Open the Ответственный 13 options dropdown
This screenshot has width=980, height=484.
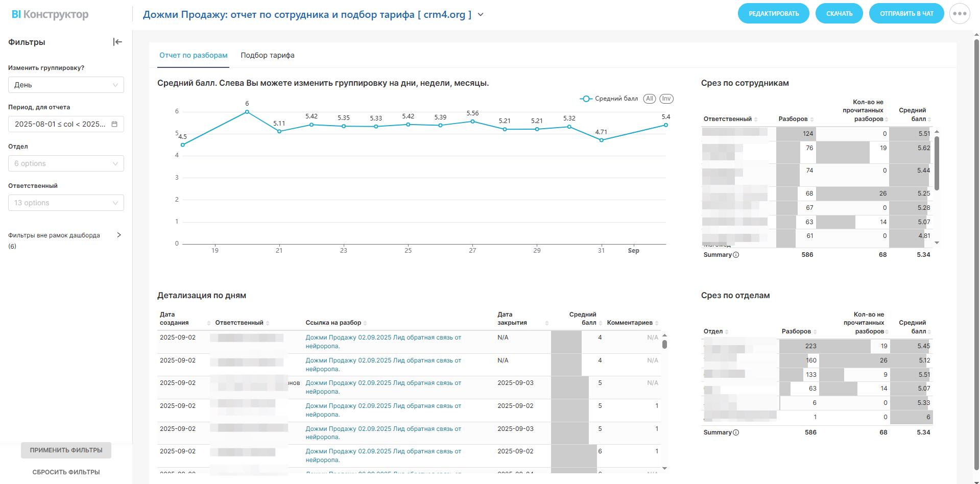coord(66,203)
